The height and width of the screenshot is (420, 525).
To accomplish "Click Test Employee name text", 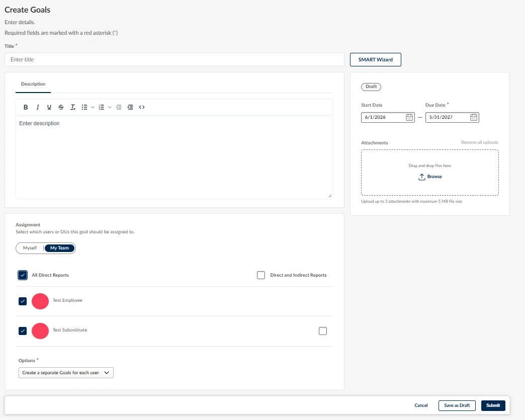I will [x=67, y=300].
